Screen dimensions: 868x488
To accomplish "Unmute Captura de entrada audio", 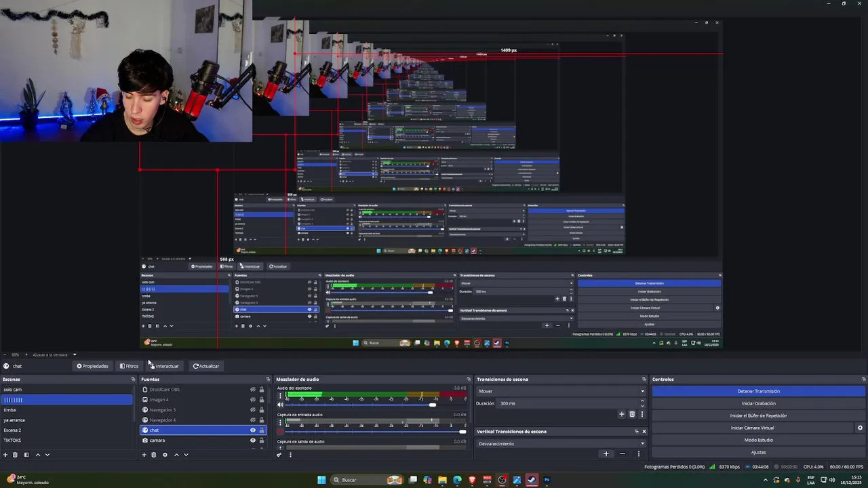I will 280,432.
